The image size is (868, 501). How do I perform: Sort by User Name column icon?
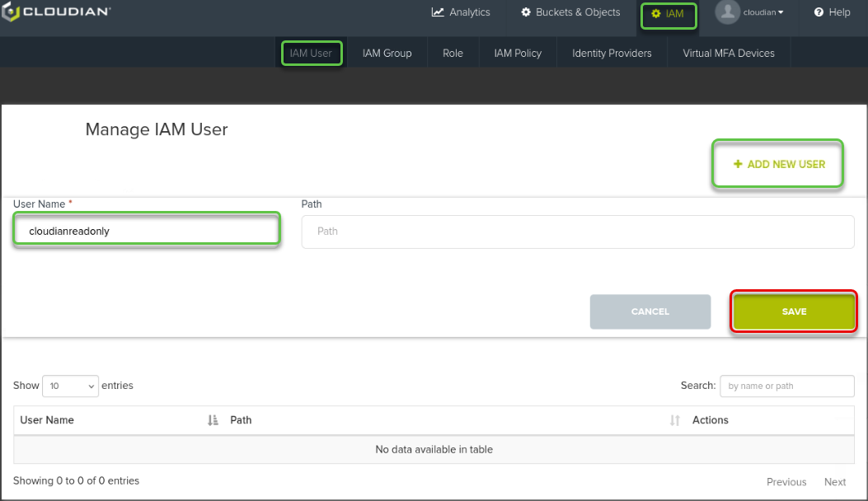click(x=213, y=420)
